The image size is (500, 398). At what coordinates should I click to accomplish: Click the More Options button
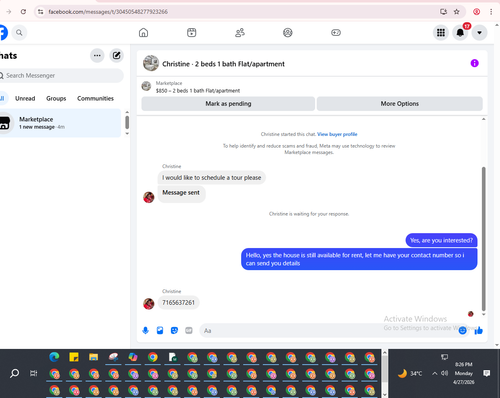click(x=400, y=104)
